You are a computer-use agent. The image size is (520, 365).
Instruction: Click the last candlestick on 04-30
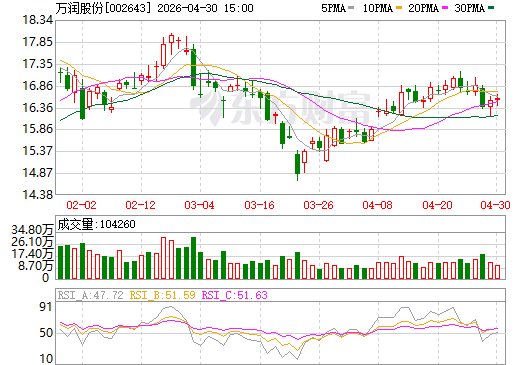click(498, 100)
